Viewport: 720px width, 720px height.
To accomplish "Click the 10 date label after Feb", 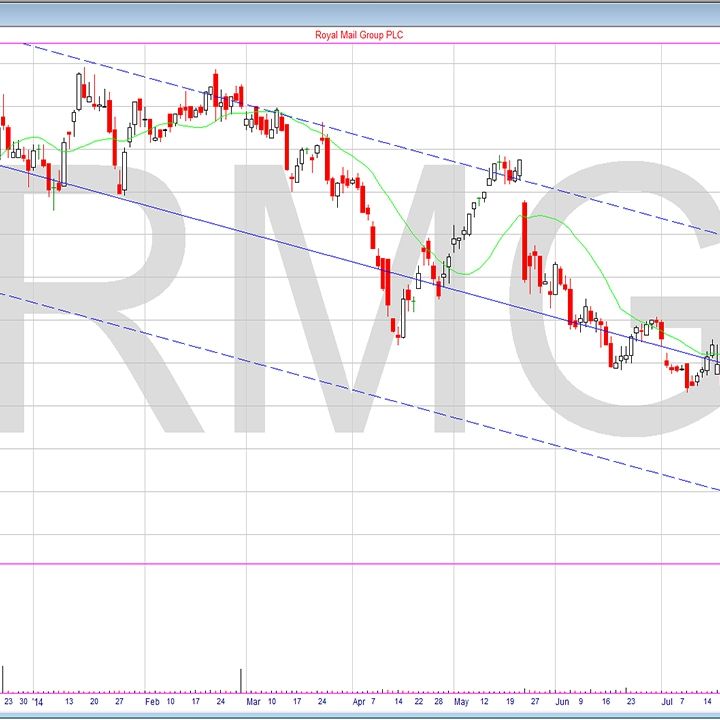I will [x=170, y=701].
